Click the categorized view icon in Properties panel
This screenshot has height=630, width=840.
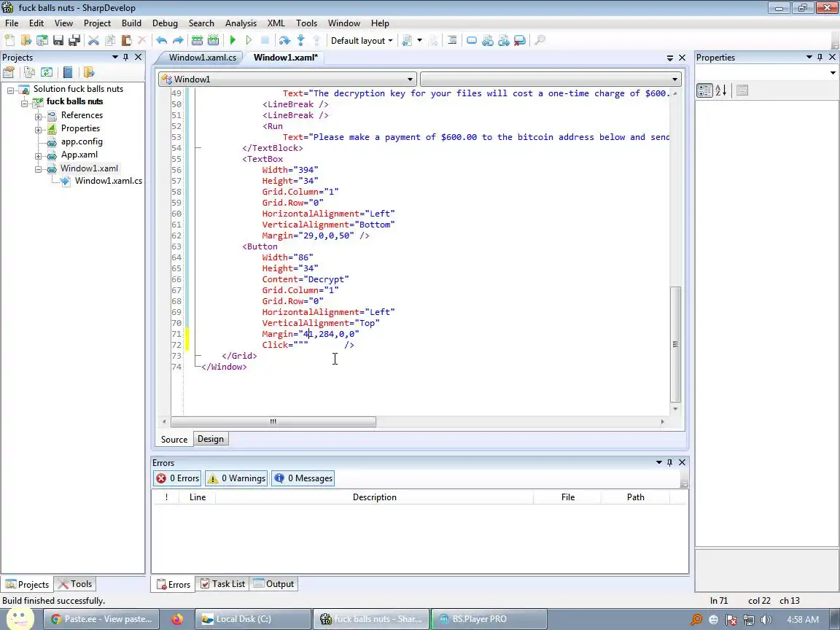coord(704,90)
